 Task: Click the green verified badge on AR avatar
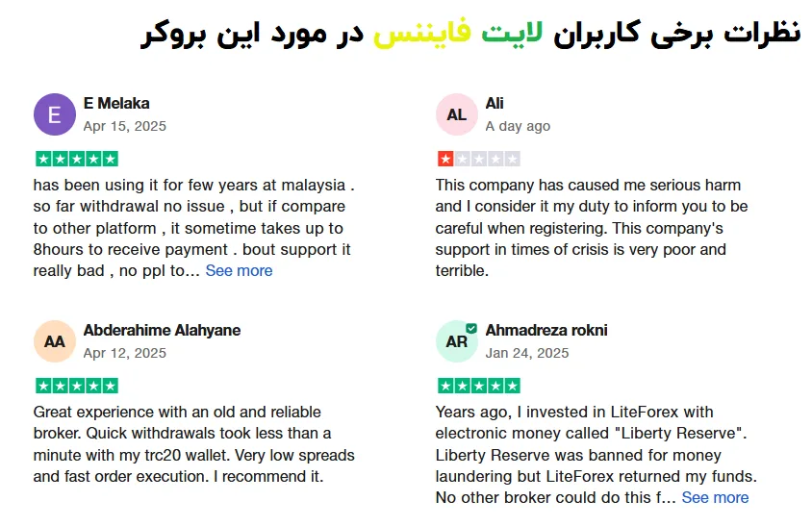click(471, 328)
